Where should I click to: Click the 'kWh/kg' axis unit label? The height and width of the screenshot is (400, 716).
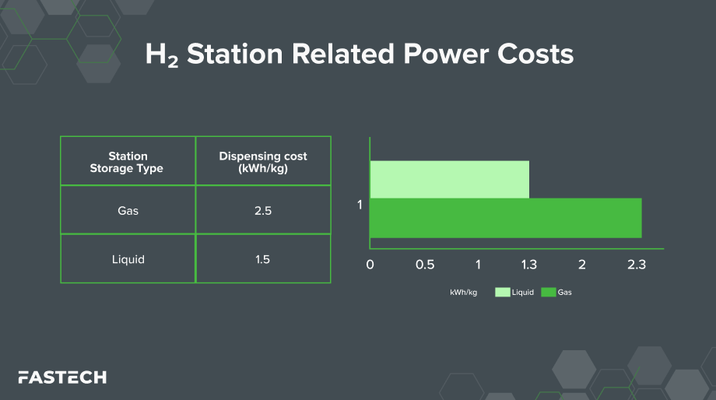tap(463, 292)
